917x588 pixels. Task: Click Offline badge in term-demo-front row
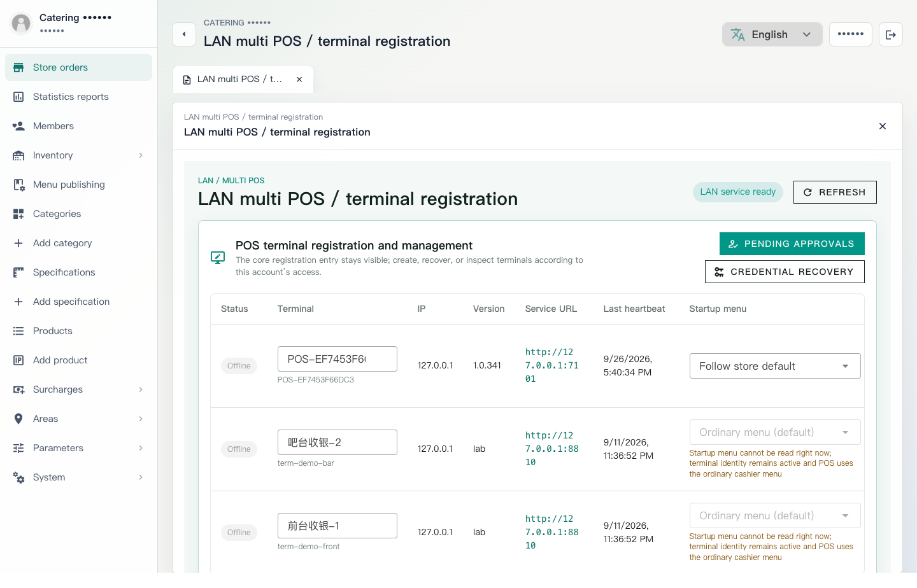[x=239, y=533]
